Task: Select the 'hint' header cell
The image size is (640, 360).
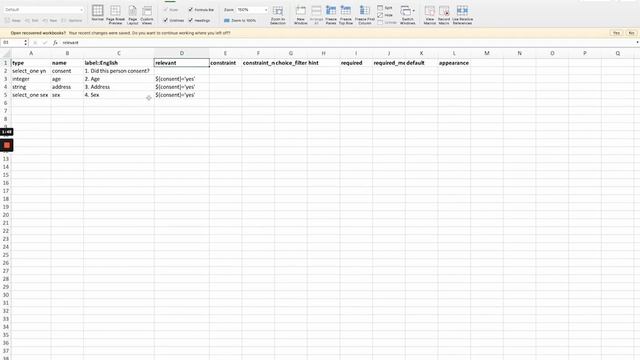Action: coord(323,63)
